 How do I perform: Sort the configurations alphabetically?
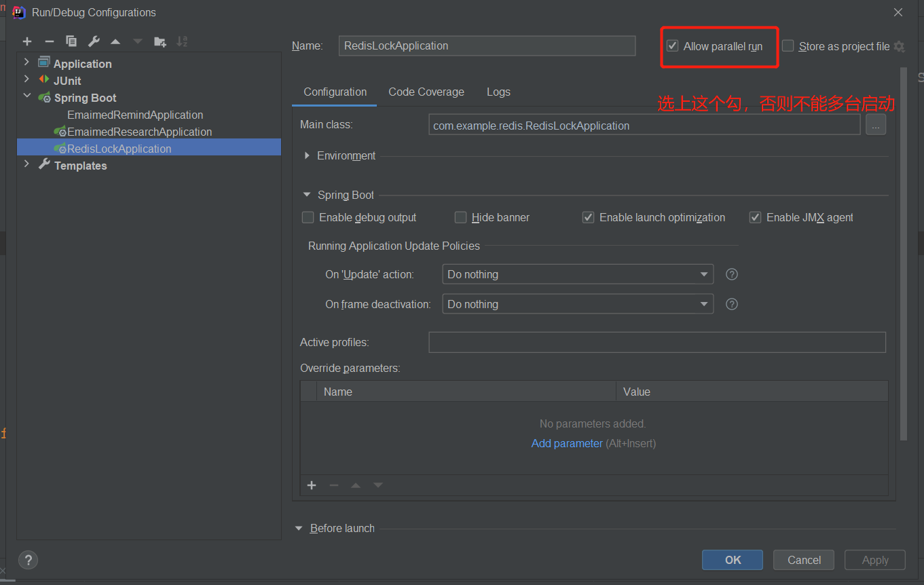coord(182,41)
